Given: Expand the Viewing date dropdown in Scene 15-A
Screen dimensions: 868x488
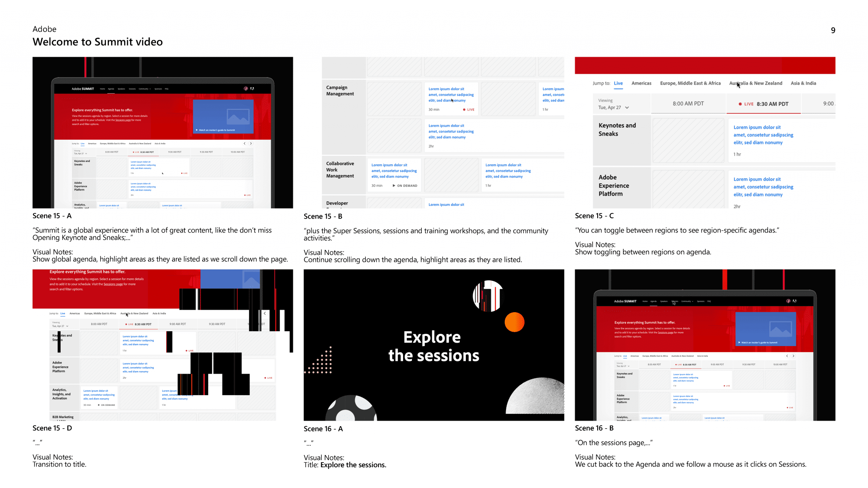Looking at the screenshot, I should pyautogui.click(x=81, y=152).
